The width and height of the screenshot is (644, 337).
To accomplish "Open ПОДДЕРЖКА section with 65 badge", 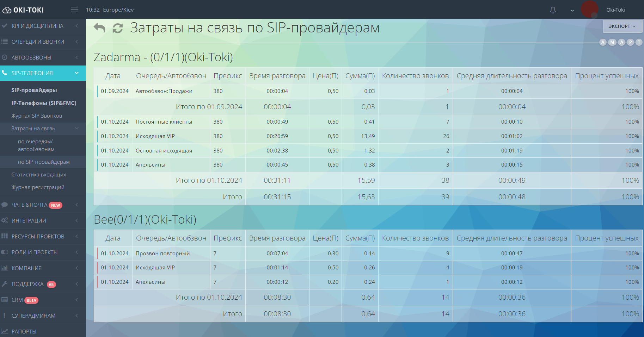I will click(43, 284).
